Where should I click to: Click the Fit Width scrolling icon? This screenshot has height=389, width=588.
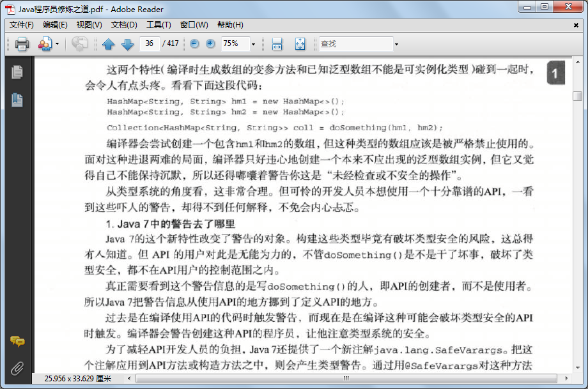(277, 44)
